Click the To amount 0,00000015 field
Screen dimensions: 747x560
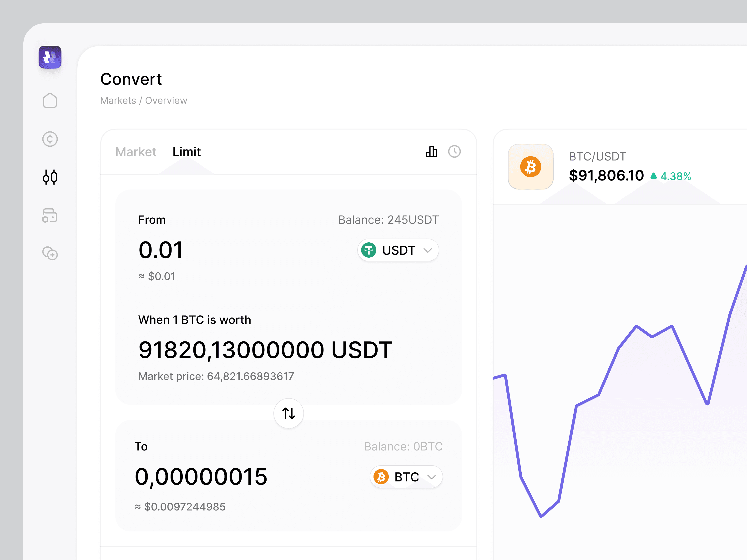(201, 477)
